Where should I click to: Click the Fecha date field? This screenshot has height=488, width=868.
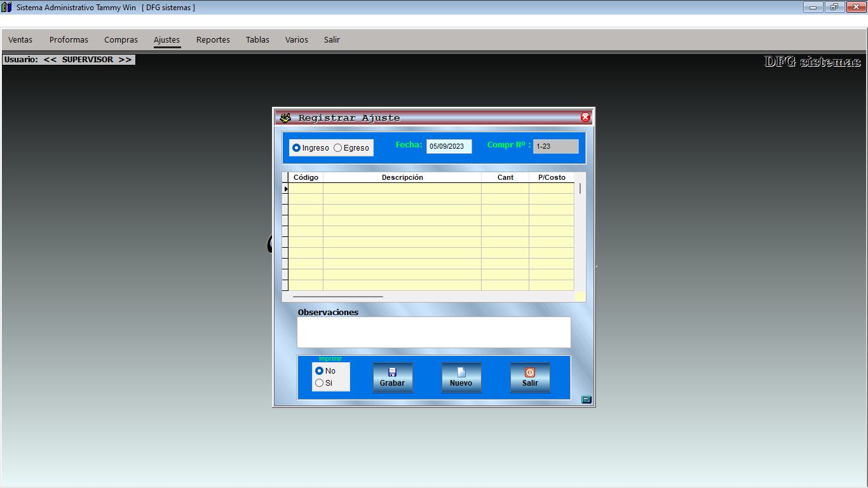449,146
